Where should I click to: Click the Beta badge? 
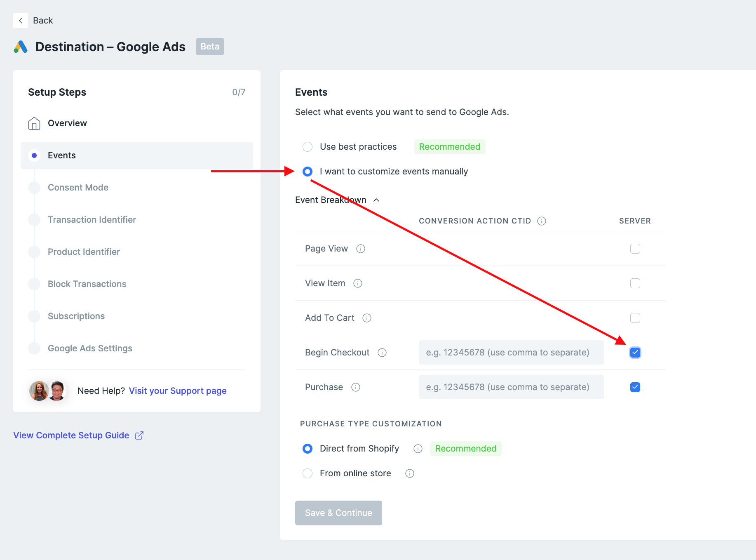(x=210, y=47)
